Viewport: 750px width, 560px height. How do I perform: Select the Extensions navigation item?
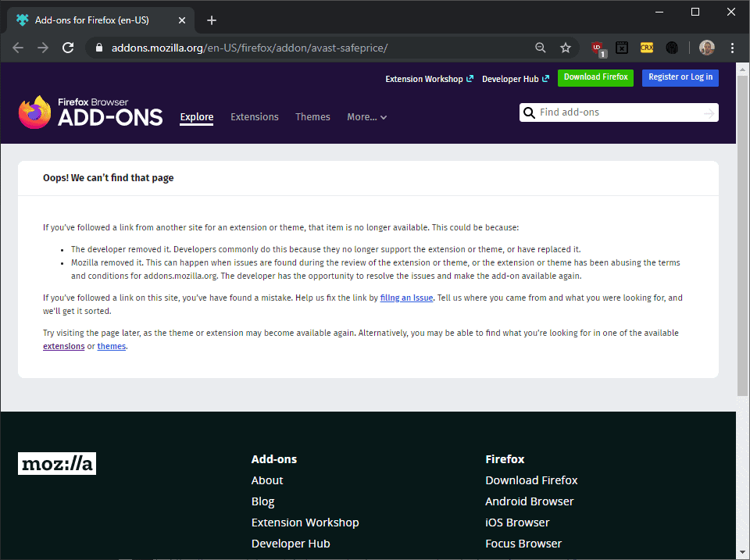pyautogui.click(x=254, y=116)
